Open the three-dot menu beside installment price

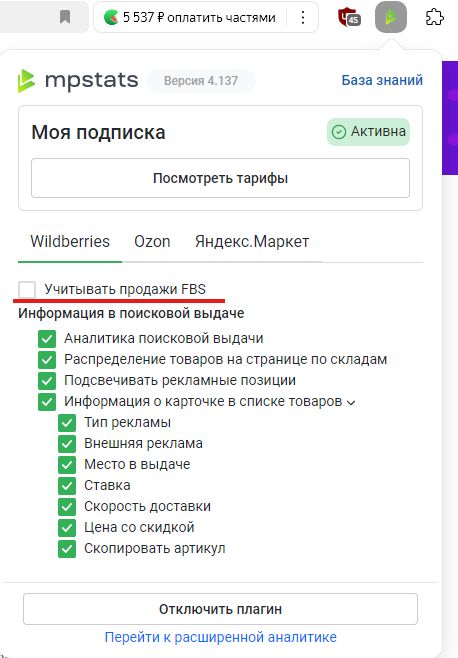[x=303, y=17]
